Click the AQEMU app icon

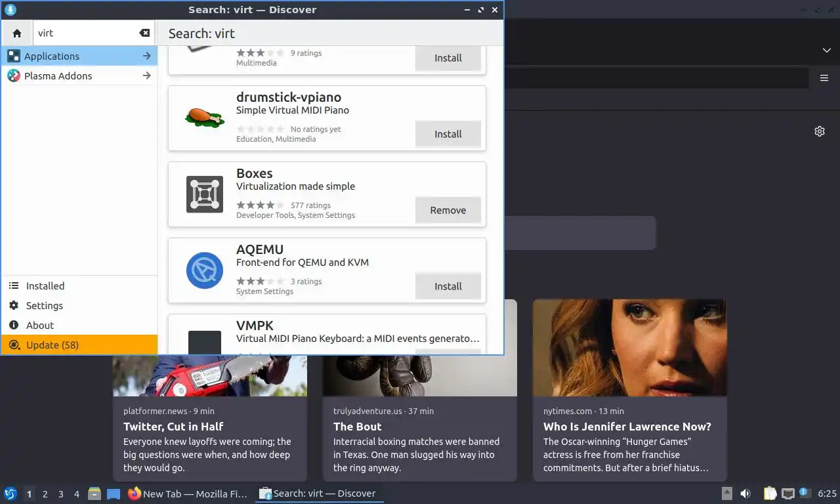[204, 270]
